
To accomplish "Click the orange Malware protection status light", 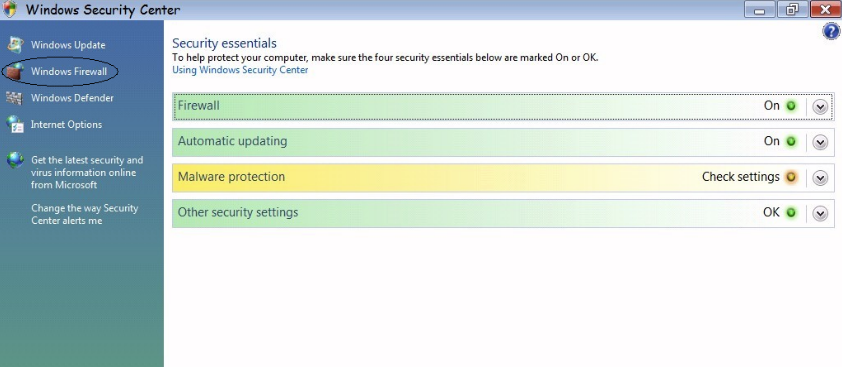I will coord(790,177).
